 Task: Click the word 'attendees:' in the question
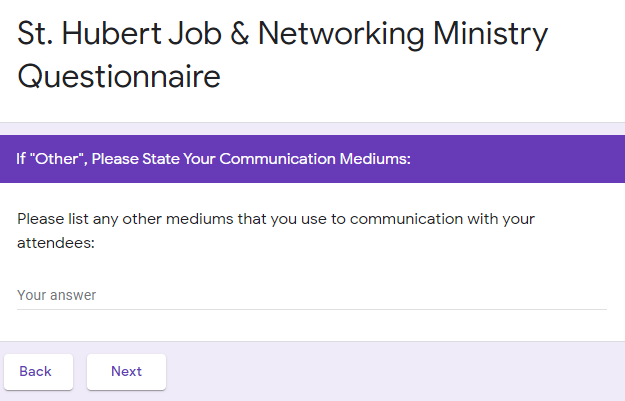pos(56,243)
